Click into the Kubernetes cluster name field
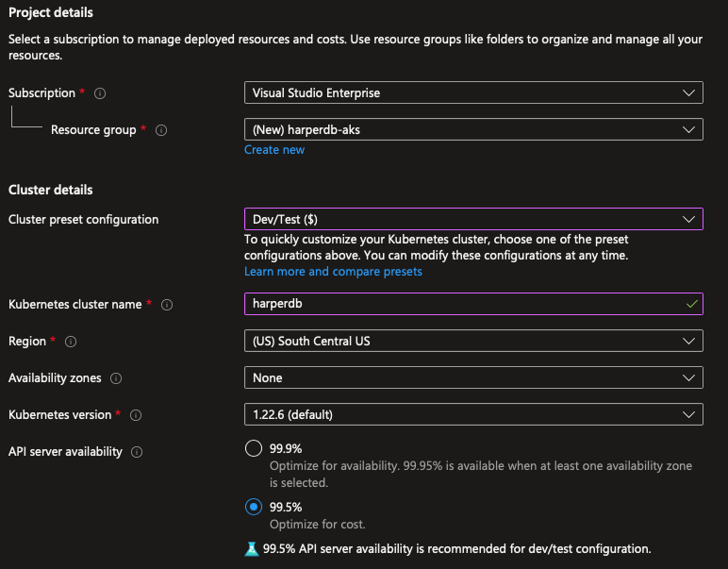 click(462, 304)
